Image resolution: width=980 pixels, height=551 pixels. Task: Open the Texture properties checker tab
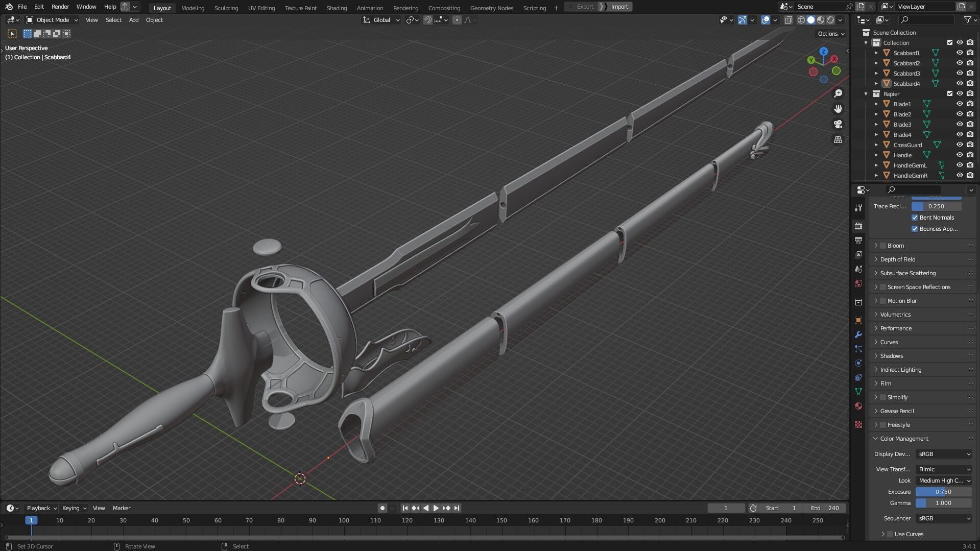pos(858,424)
